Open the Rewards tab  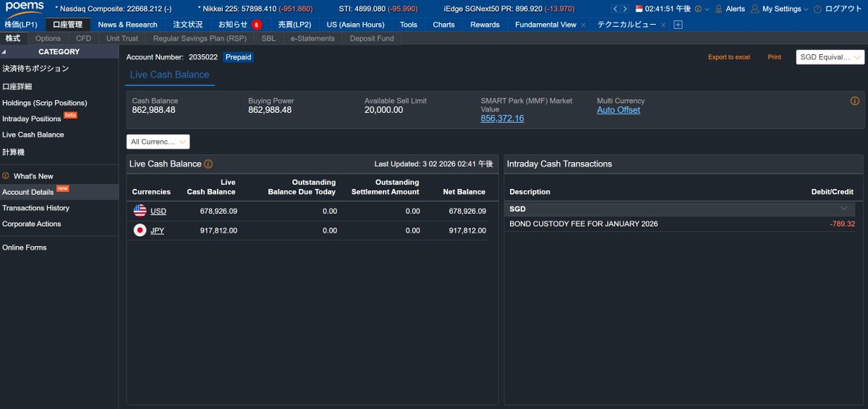point(485,25)
